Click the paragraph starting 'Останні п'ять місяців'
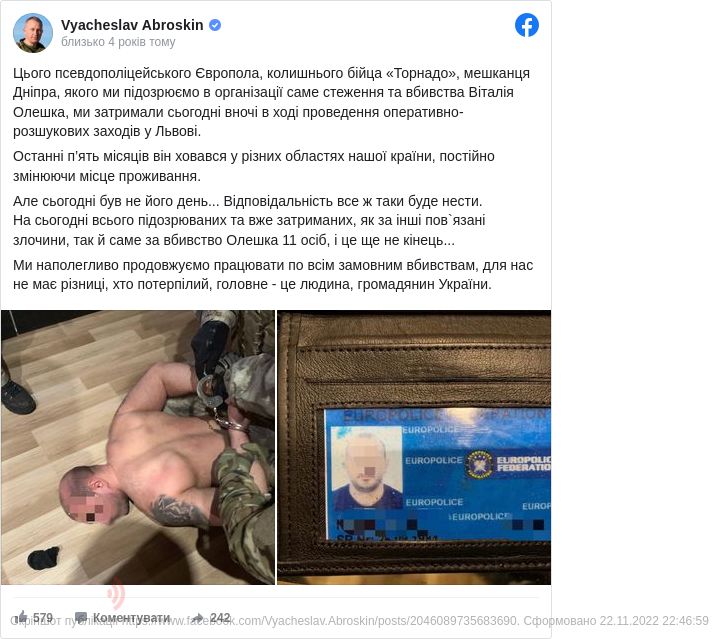720x639 pixels. click(x=253, y=166)
